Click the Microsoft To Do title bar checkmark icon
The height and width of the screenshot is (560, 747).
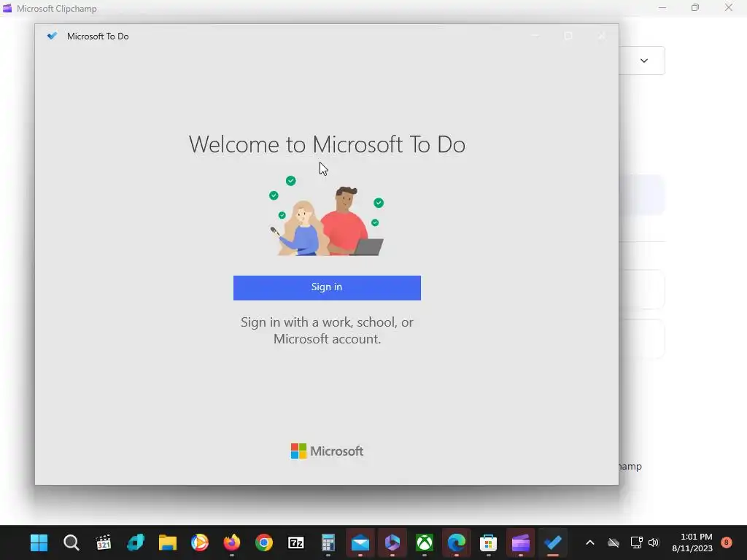point(52,36)
